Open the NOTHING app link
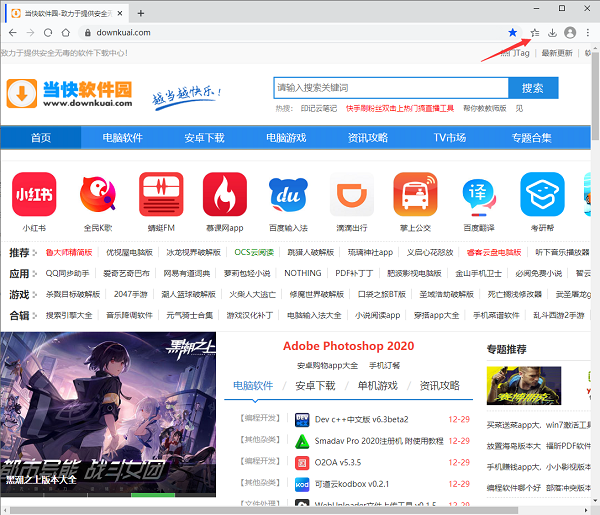Image resolution: width=600 pixels, height=515 pixels. 303,273
